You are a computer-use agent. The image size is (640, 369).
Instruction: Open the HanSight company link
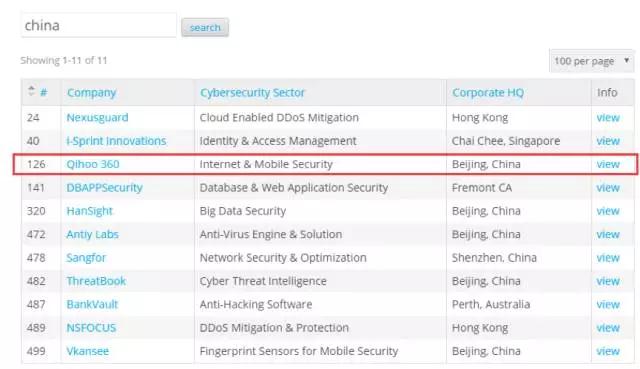tap(89, 211)
